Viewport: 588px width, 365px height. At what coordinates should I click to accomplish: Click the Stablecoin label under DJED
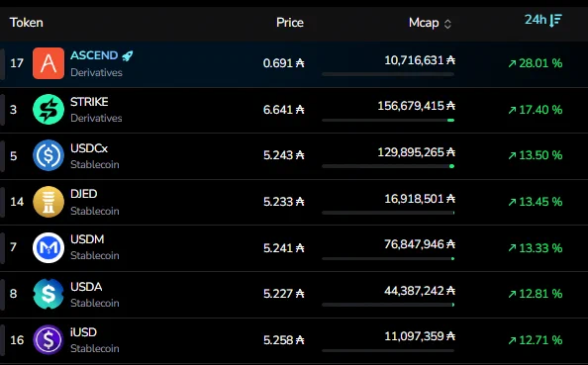95,211
